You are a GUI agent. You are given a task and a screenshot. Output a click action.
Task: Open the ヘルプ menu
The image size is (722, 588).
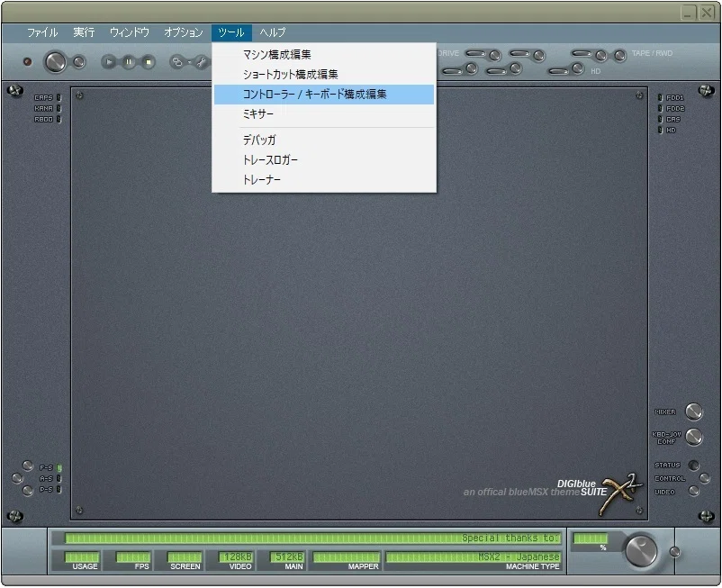click(273, 32)
